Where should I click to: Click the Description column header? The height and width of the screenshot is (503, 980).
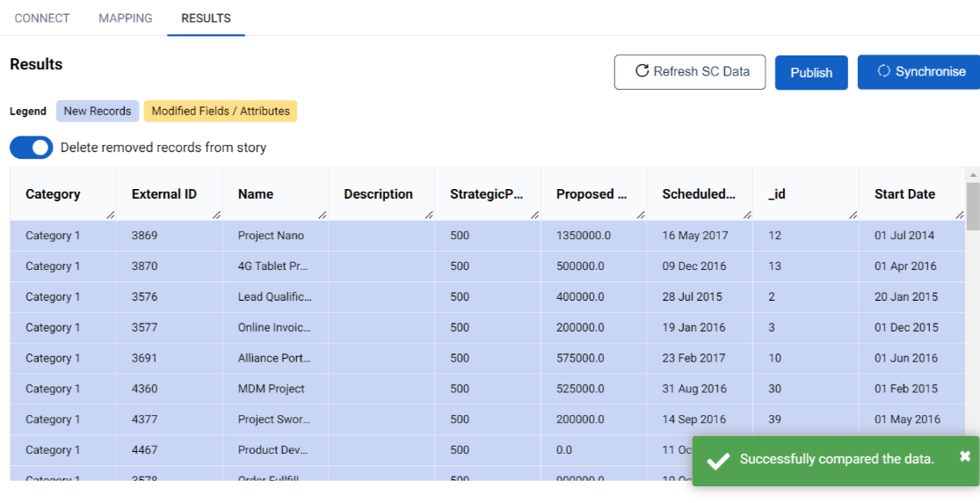[x=381, y=194]
